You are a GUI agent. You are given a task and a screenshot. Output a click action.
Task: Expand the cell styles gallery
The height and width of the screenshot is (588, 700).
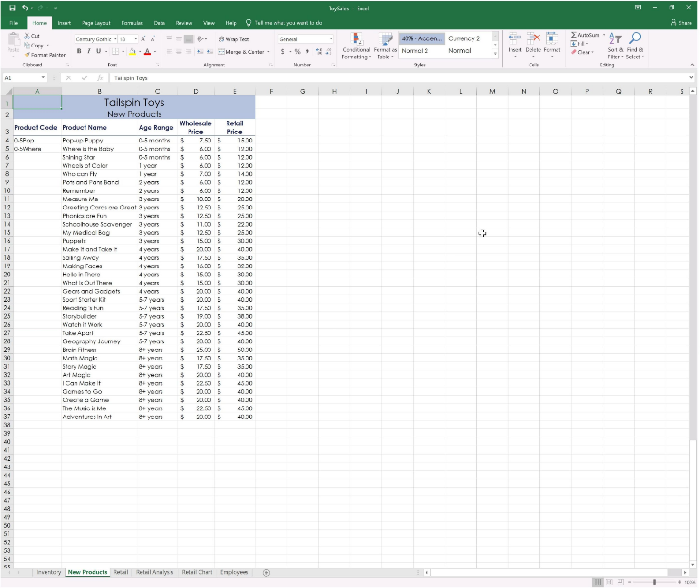tap(495, 54)
